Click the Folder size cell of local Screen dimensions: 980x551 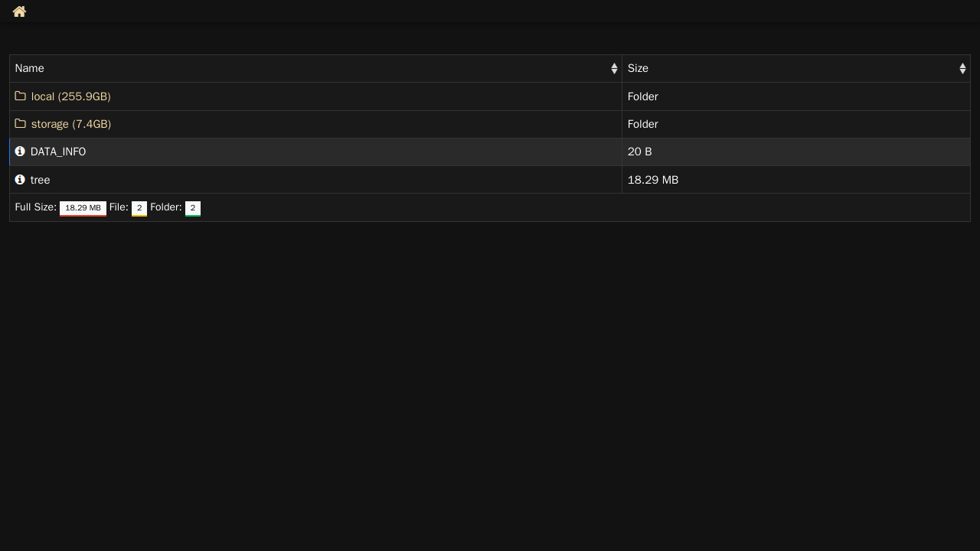(x=796, y=96)
